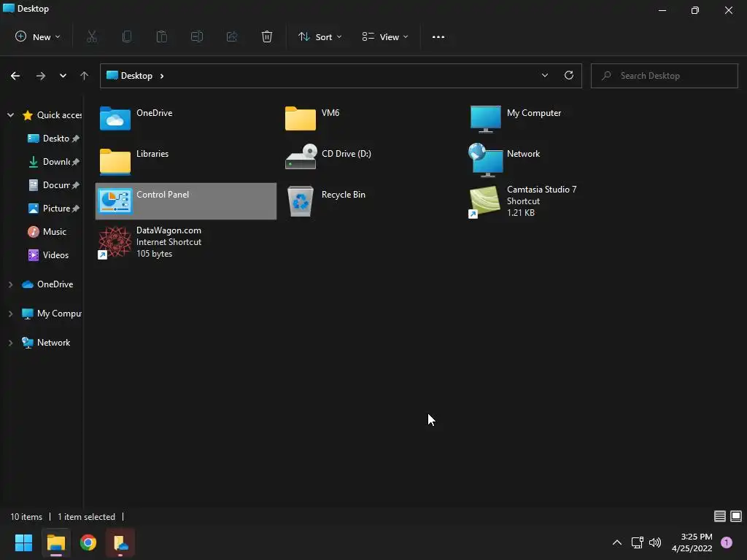The height and width of the screenshot is (560, 747).
Task: Open the Sort menu
Action: point(320,36)
